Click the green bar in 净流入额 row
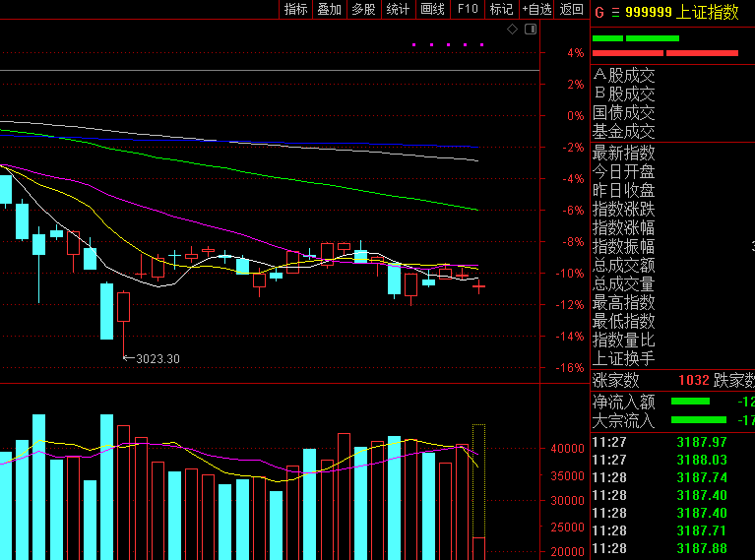Viewport: 755px width, 560px height. [x=689, y=402]
